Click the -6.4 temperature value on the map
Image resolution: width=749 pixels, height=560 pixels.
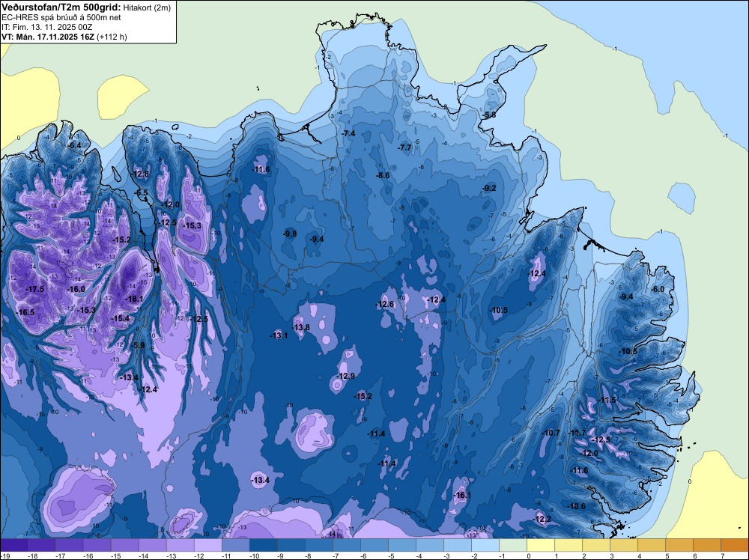click(74, 145)
